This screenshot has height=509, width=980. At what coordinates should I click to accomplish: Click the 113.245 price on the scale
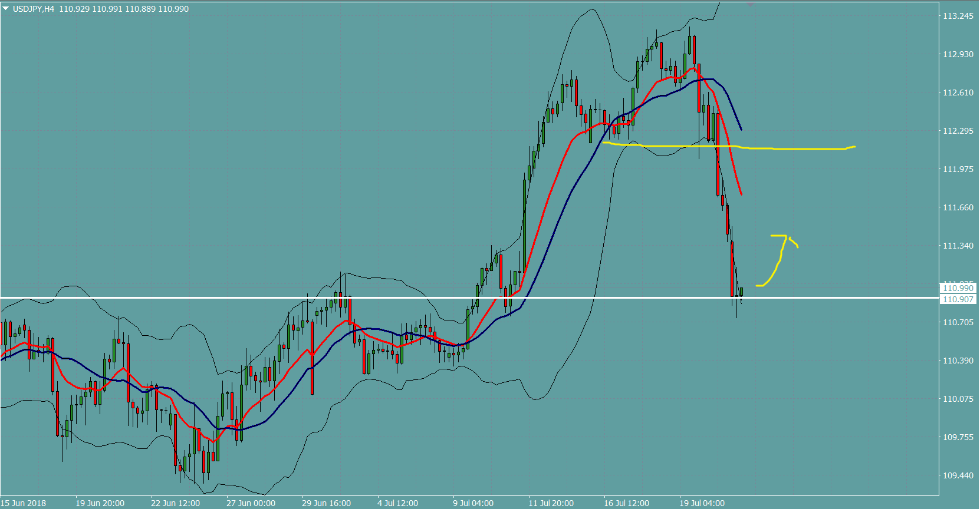958,16
